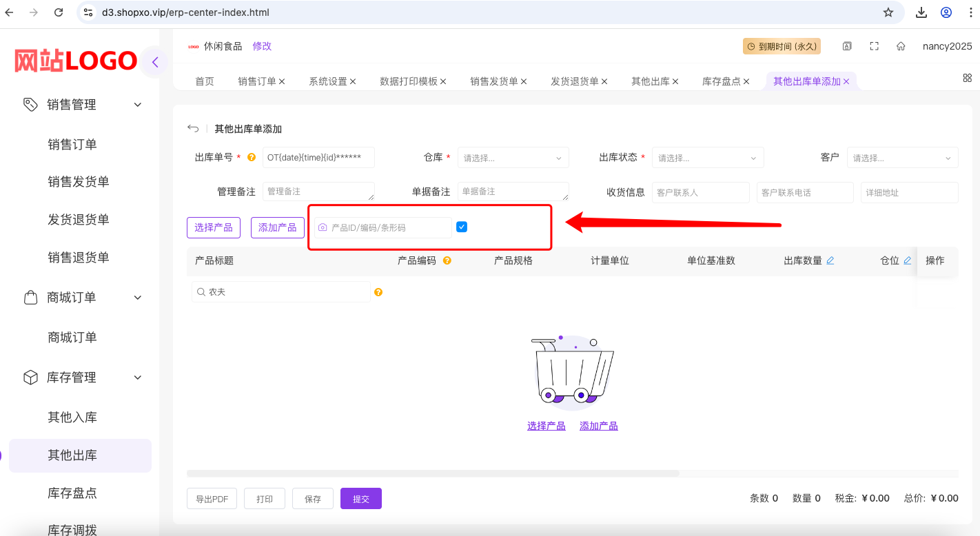Screen dimensions: 980x536
Task: Open 销售退货单 in sidebar menu
Action: coord(79,258)
